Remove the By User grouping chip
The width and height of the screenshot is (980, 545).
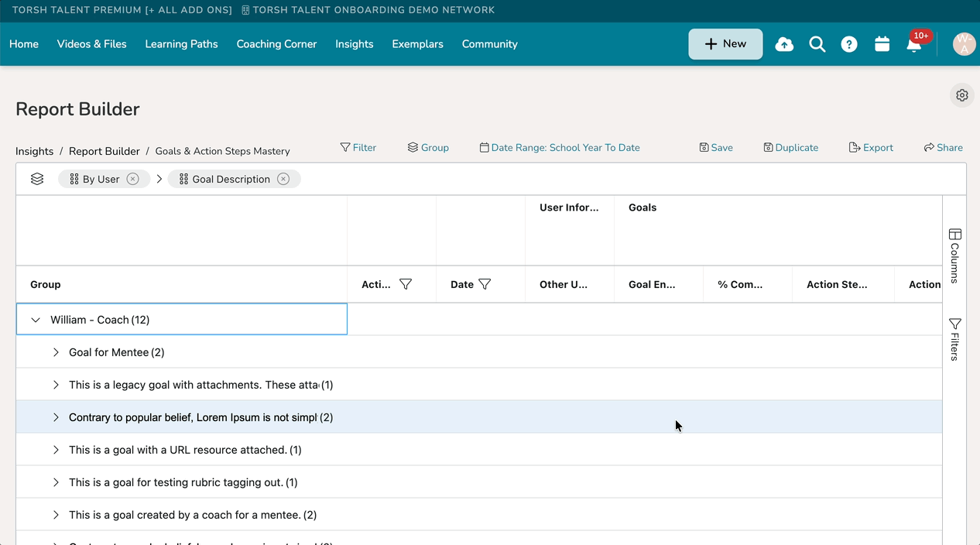133,179
